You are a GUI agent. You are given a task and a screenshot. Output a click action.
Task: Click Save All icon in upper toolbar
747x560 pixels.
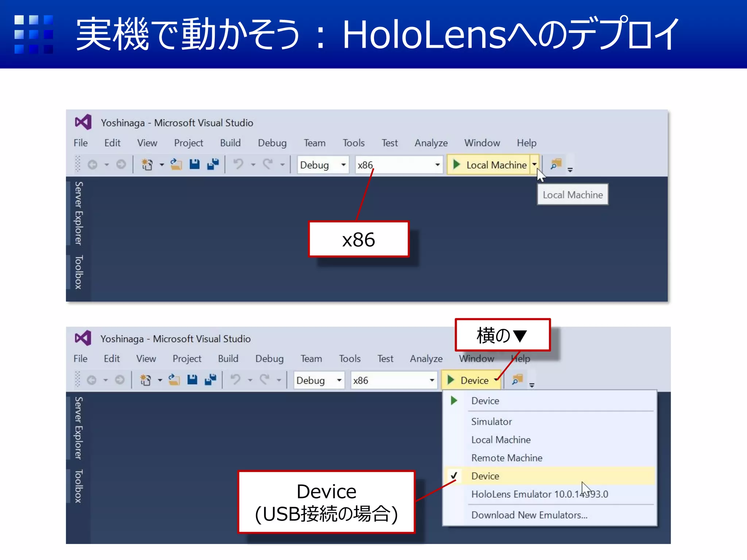pyautogui.click(x=213, y=164)
